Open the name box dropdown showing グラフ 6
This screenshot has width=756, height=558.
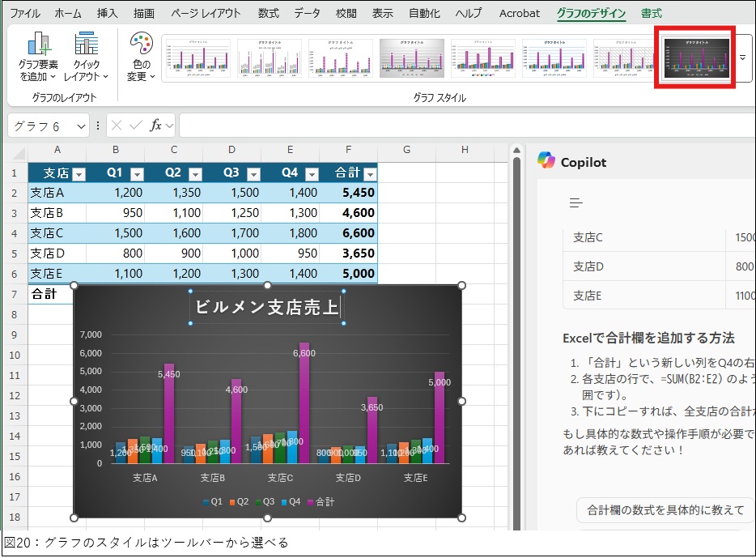pos(81,126)
